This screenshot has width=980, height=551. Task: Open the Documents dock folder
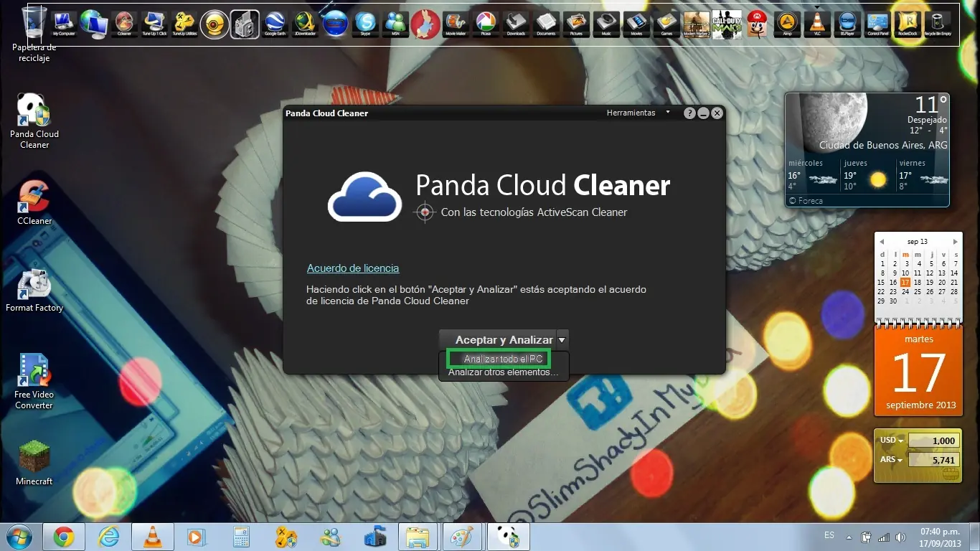[546, 24]
